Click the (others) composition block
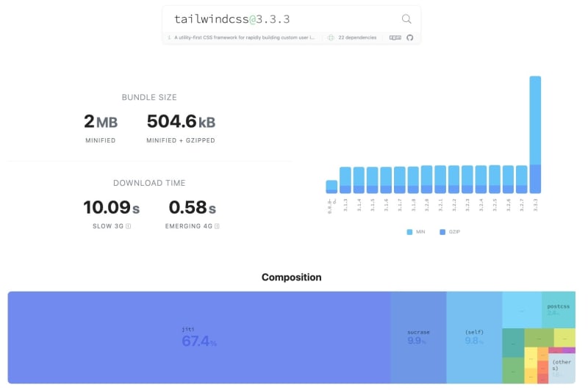Screen dimensions: 588x390 (x=562, y=368)
